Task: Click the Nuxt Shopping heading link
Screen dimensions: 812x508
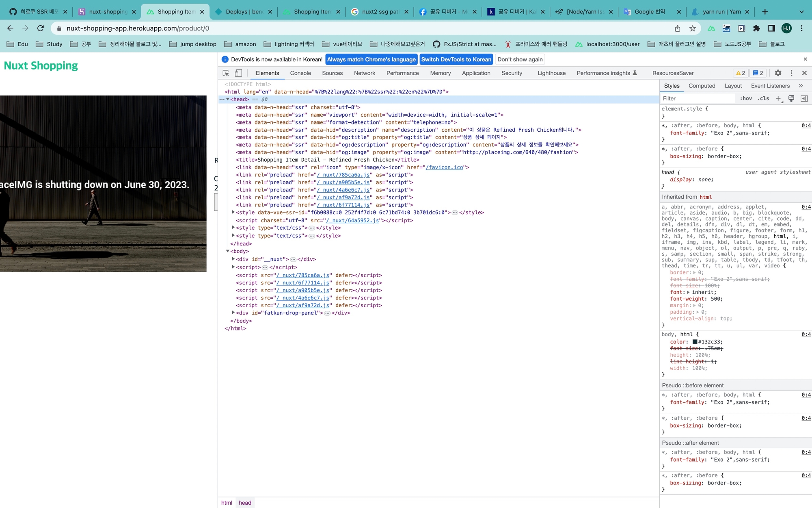Action: 41,65
